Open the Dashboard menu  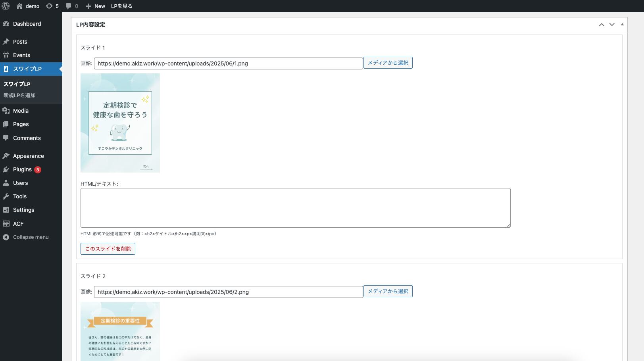coord(31,24)
